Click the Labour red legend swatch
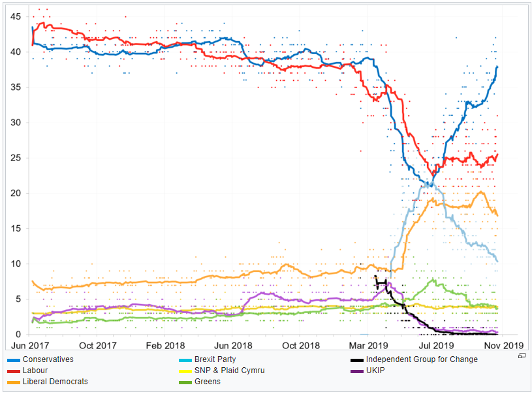The height and width of the screenshot is (394, 532). coord(14,371)
